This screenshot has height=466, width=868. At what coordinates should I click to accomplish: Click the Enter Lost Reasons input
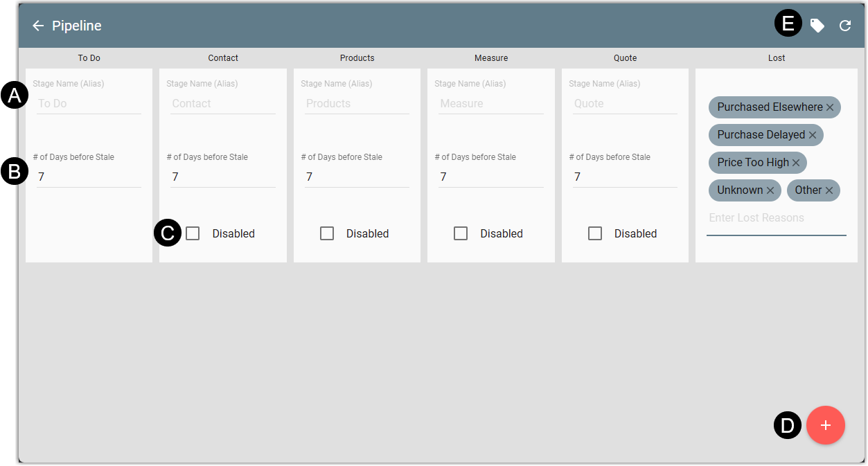pos(776,218)
